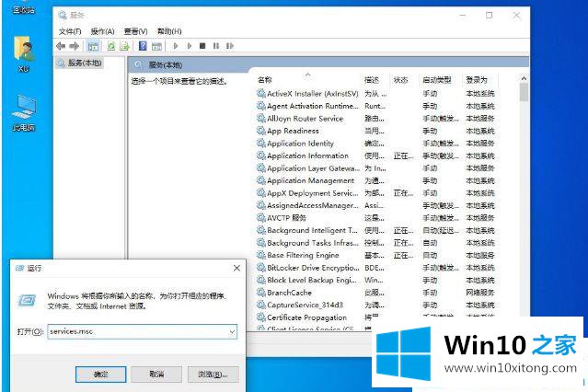Click gear icon of BranchCache row

[x=261, y=293]
